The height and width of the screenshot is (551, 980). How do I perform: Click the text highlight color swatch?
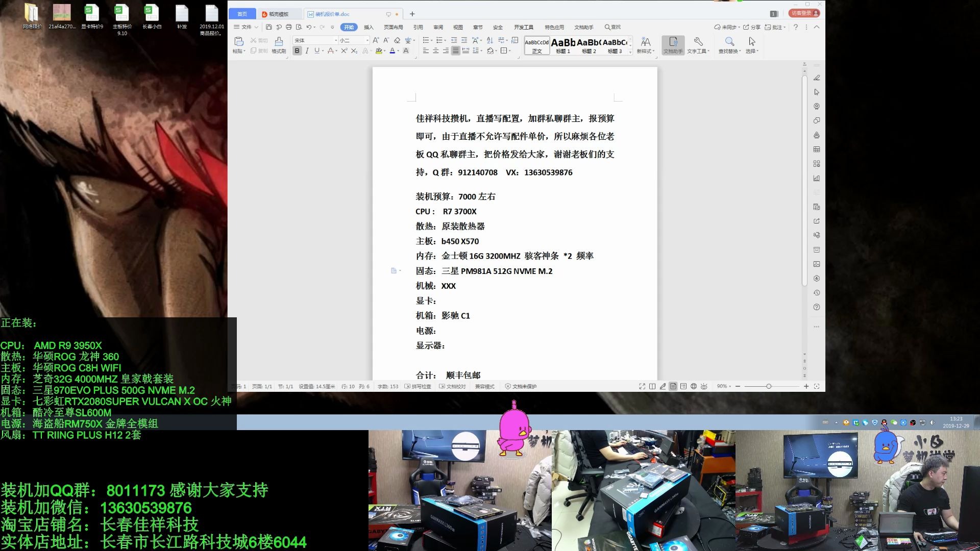tap(378, 51)
